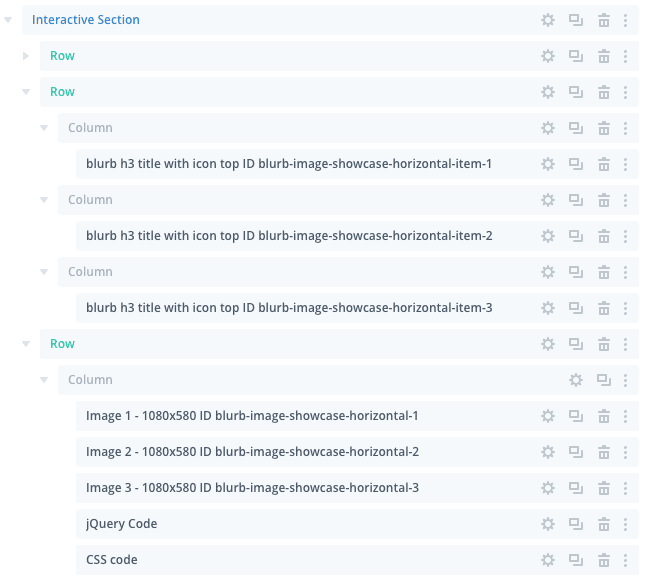Delete the jQuery Code module
The width and height of the screenshot is (645, 581).
tap(603, 524)
